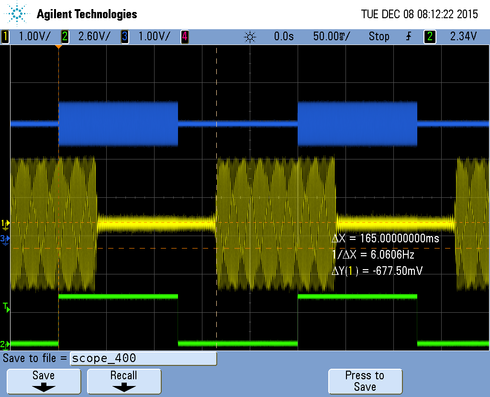The width and height of the screenshot is (490, 397).
Task: Click the 2.34V trigger level value
Action: click(463, 36)
